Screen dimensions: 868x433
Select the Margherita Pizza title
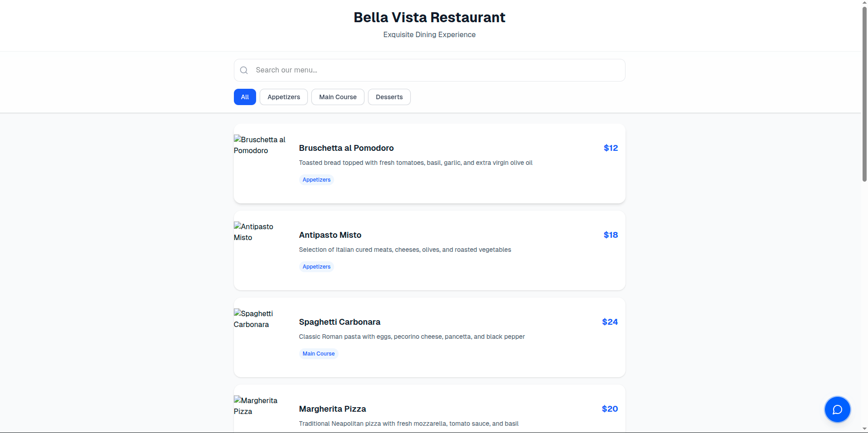click(332, 409)
